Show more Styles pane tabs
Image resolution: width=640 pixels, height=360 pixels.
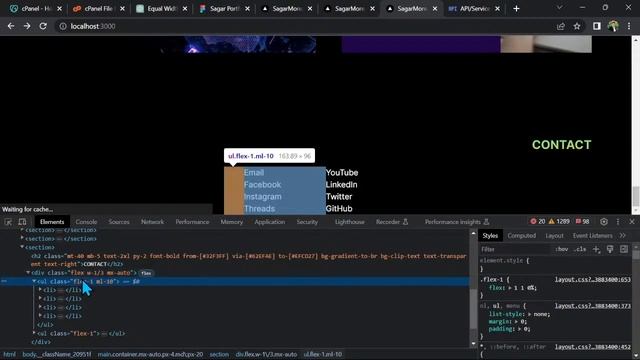tap(622, 236)
